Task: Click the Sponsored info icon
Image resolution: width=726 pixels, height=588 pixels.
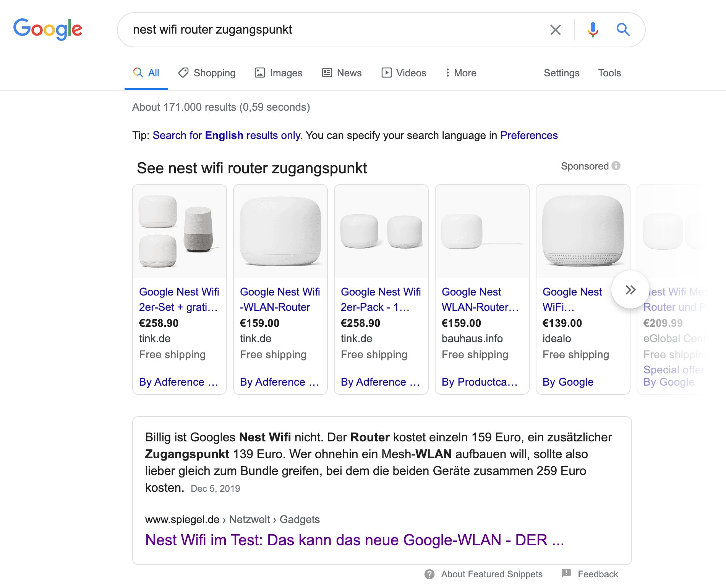Action: (x=616, y=166)
